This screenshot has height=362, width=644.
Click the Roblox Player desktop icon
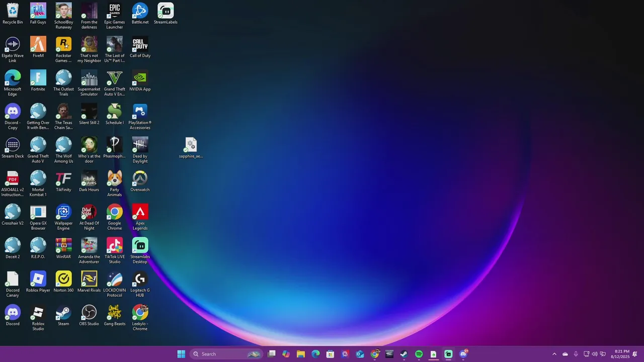pos(38,282)
